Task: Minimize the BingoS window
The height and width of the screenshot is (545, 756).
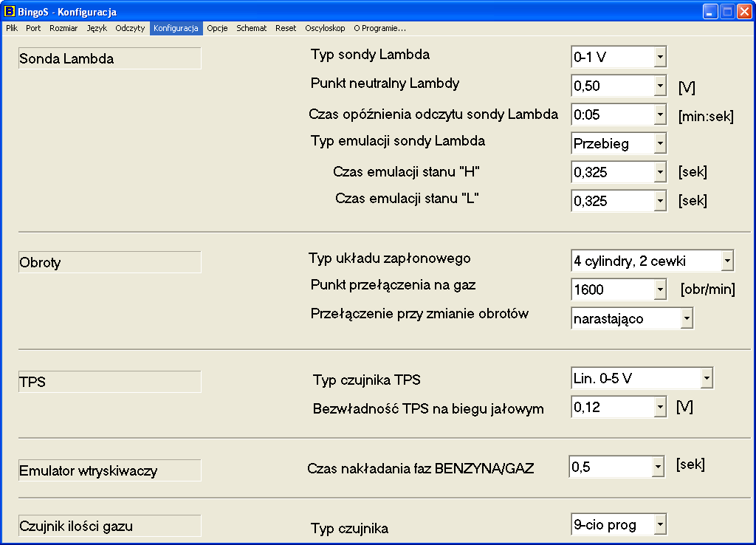Action: [x=710, y=11]
